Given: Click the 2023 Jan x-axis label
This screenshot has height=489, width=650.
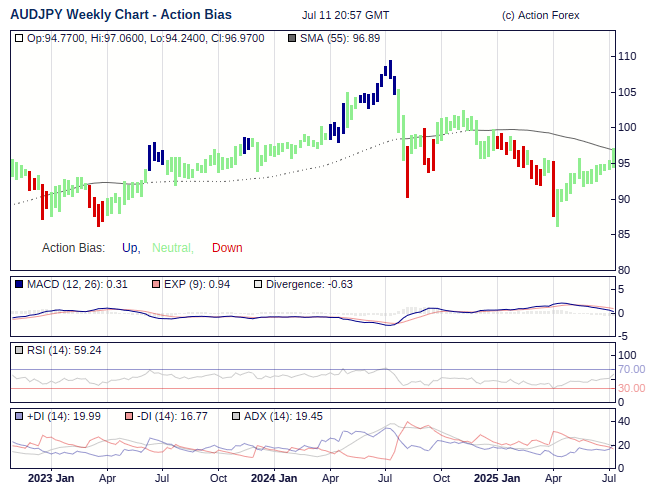Looking at the screenshot, I should click(x=50, y=478).
